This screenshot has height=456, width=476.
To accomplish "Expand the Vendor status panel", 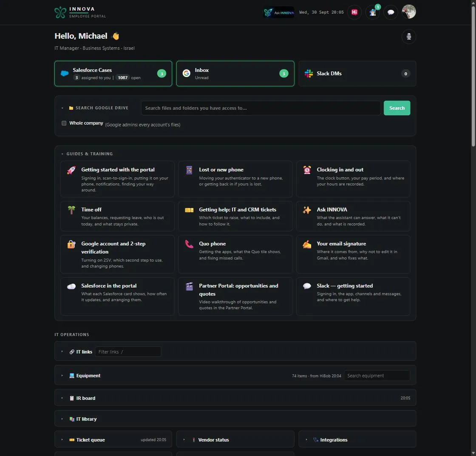I will (184, 439).
